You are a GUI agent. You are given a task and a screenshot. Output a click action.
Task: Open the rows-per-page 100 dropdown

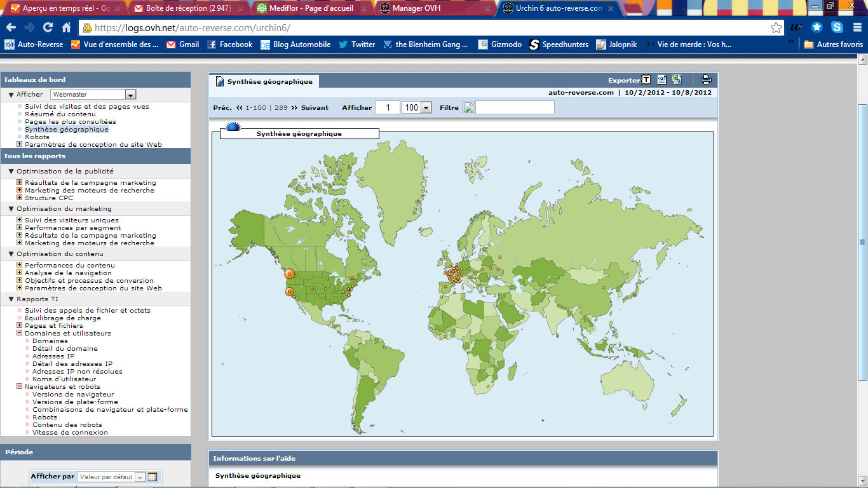point(426,107)
